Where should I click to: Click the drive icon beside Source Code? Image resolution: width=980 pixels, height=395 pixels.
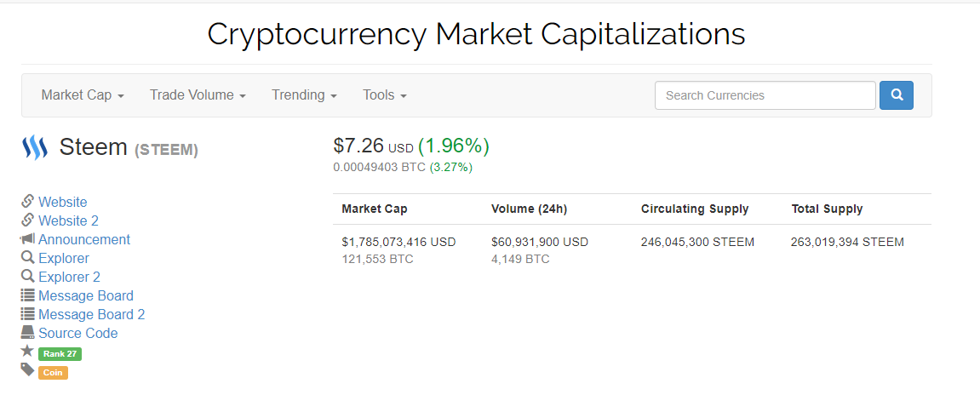28,333
